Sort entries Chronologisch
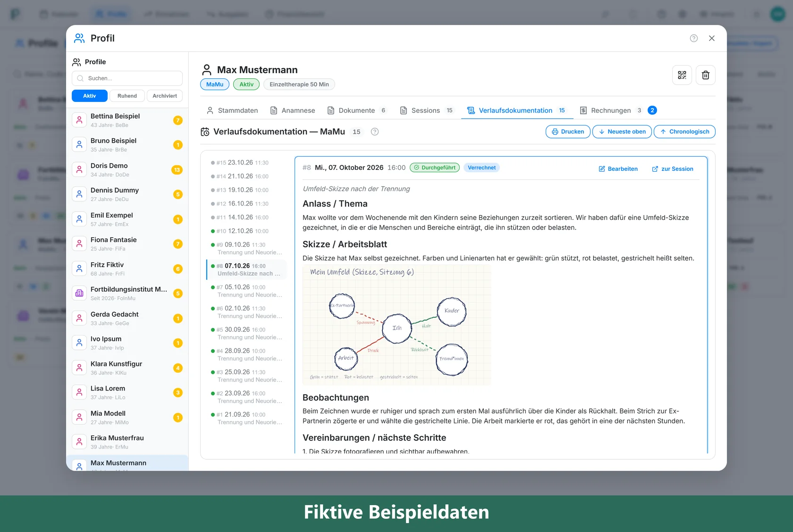Viewport: 793px width, 532px height. tap(684, 132)
